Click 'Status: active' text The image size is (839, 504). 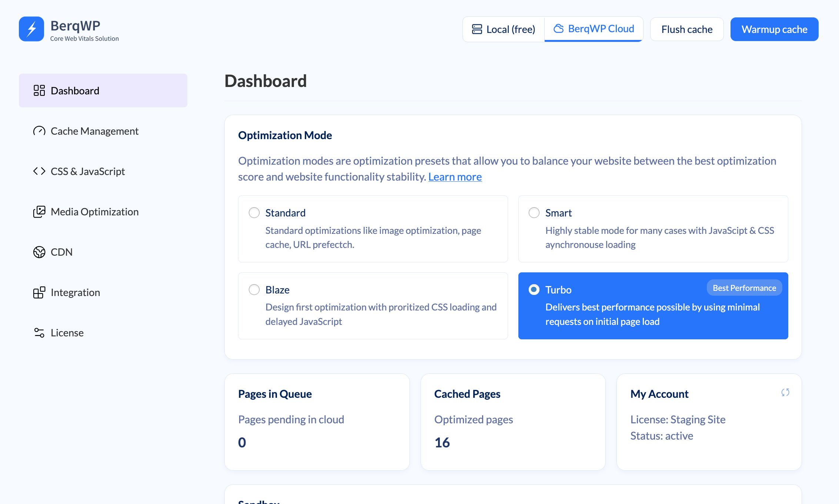(662, 436)
